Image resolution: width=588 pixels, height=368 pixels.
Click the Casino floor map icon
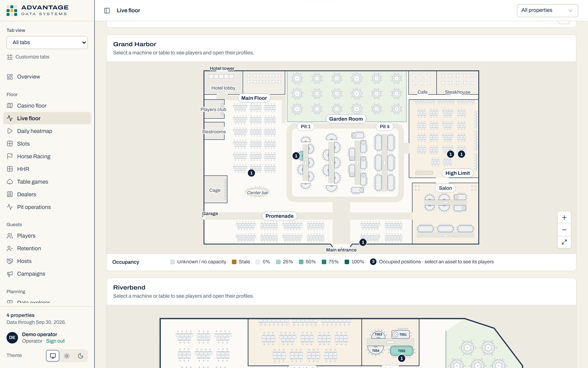10,106
